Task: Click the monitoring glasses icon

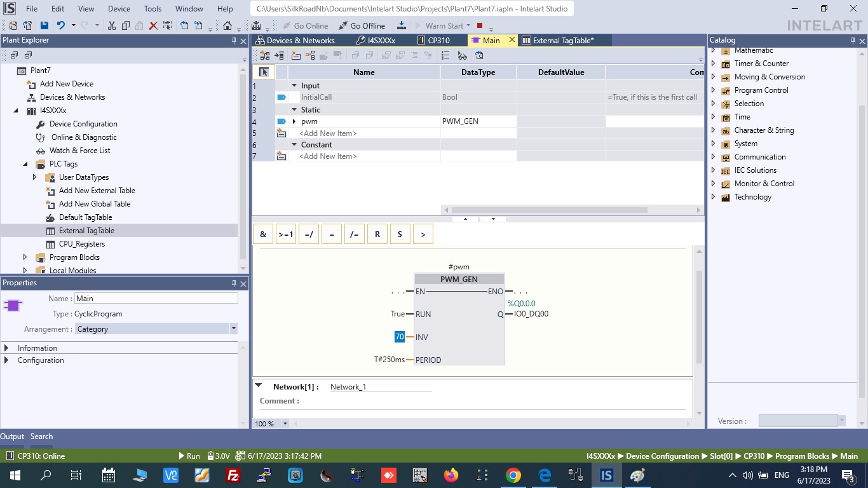Action: [462, 55]
